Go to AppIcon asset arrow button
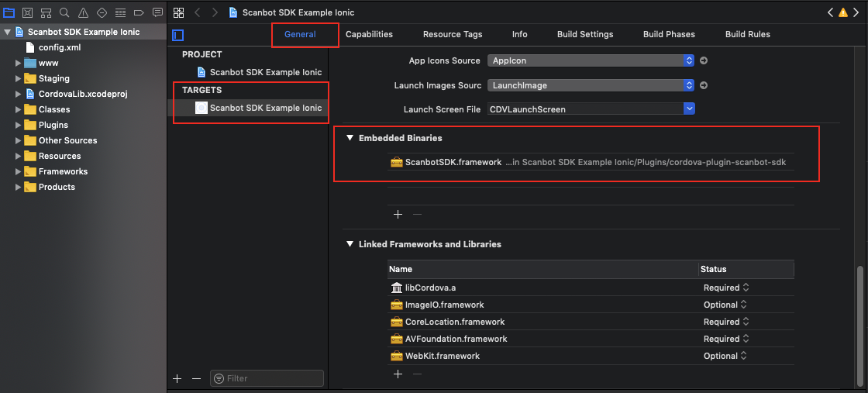This screenshot has width=868, height=393. click(x=704, y=60)
